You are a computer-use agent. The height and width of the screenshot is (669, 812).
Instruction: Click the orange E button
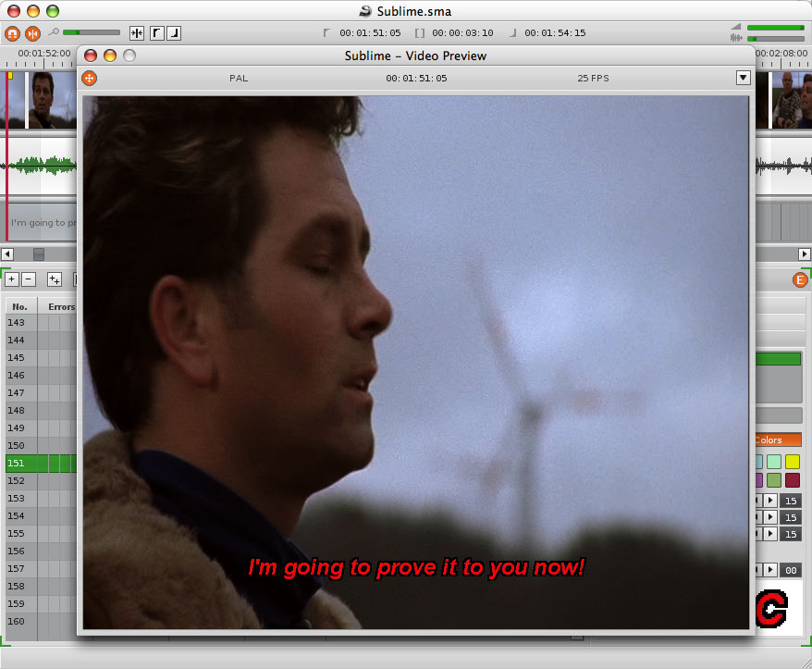(800, 279)
